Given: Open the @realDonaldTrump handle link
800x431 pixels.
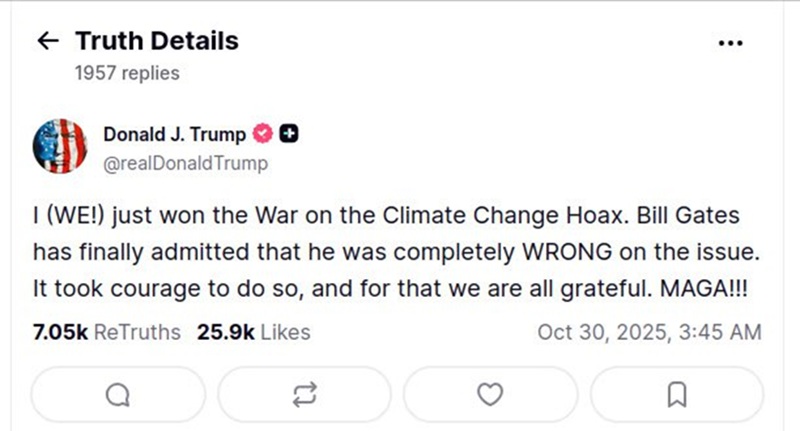Looking at the screenshot, I should tap(186, 162).
